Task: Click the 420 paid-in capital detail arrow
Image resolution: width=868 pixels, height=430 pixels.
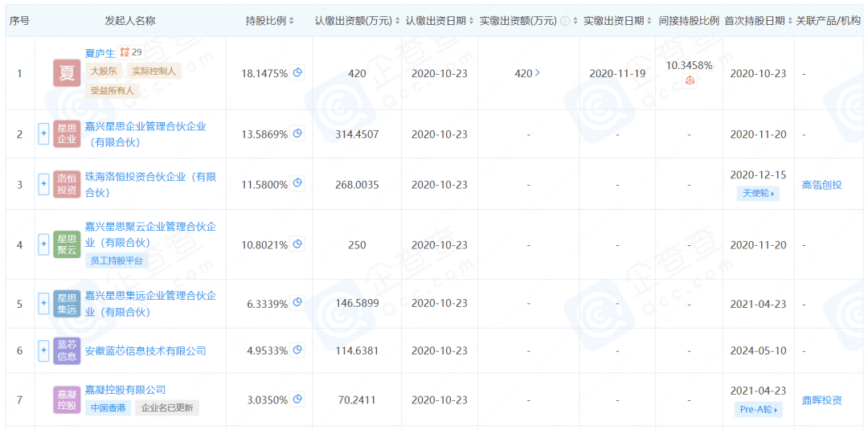Action: coord(537,73)
